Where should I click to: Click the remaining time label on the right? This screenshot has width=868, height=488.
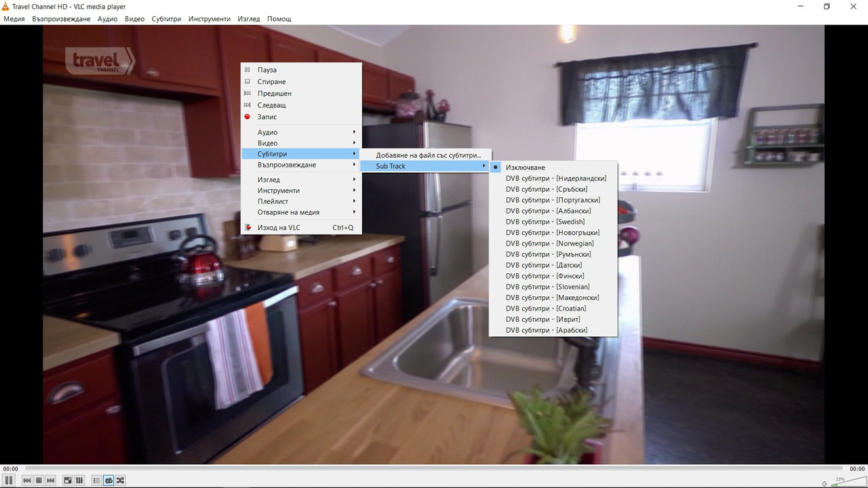(x=857, y=468)
